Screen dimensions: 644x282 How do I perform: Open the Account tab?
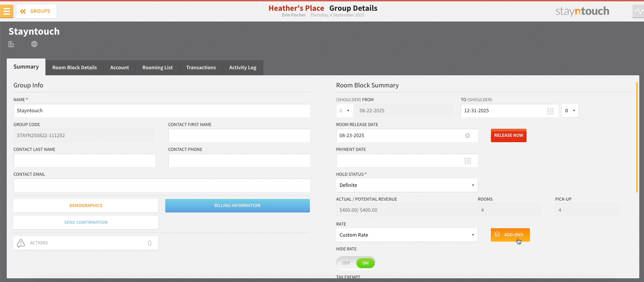pos(119,68)
